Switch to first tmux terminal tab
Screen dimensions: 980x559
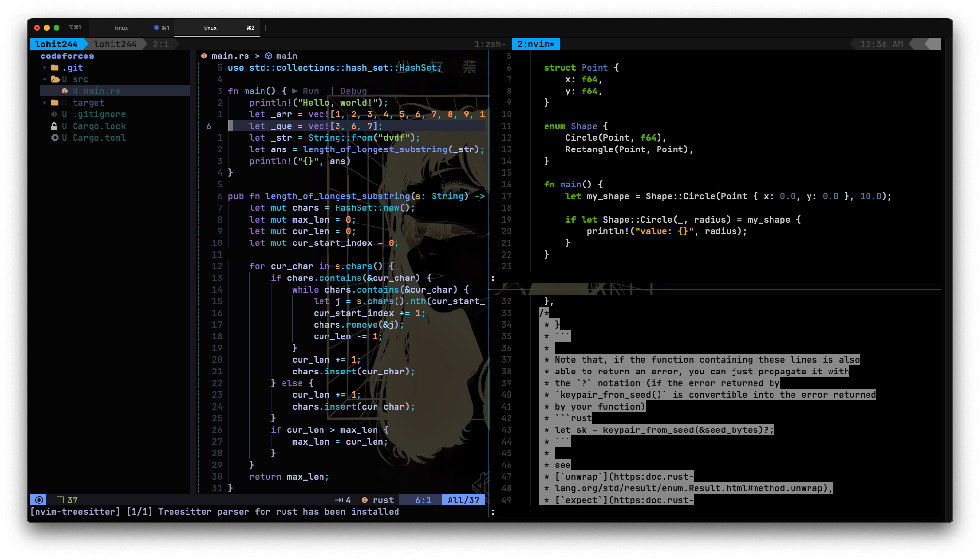tap(131, 28)
